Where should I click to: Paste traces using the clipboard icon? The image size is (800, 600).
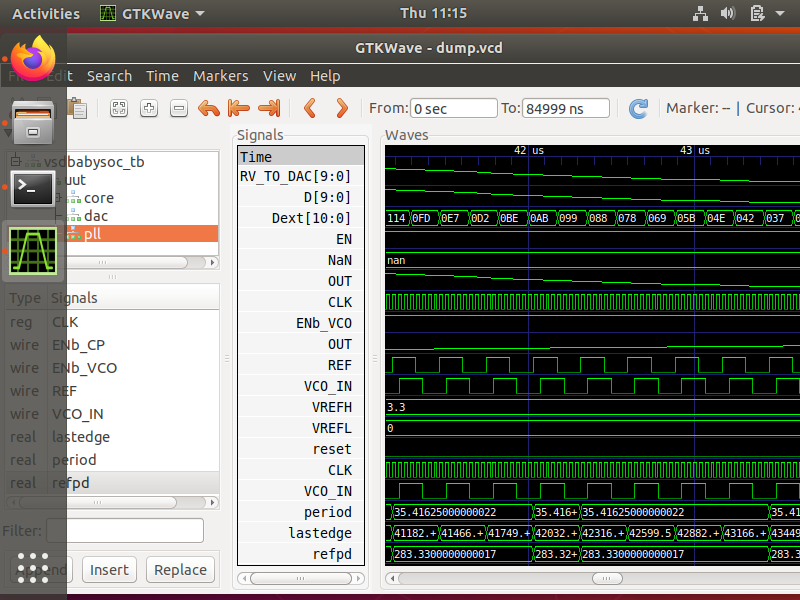[77, 108]
